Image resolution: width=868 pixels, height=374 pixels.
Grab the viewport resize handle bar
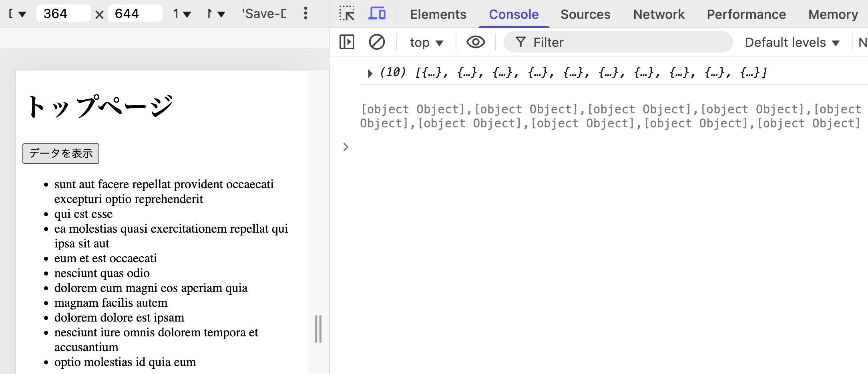pyautogui.click(x=318, y=329)
